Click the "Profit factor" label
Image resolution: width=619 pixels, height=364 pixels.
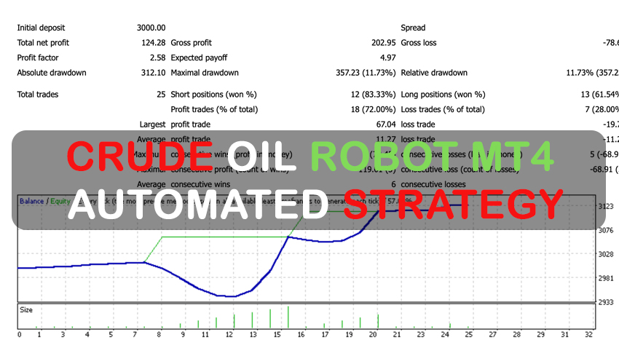37,58
